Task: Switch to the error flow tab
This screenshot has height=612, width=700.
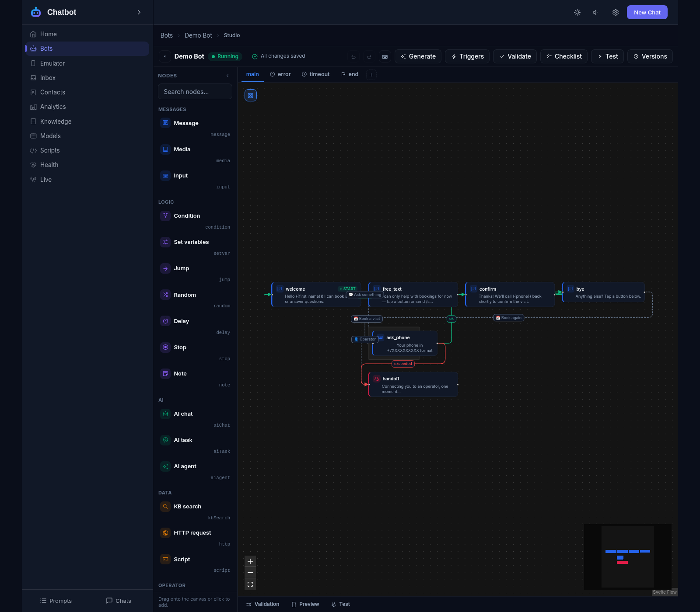Action: [x=280, y=74]
